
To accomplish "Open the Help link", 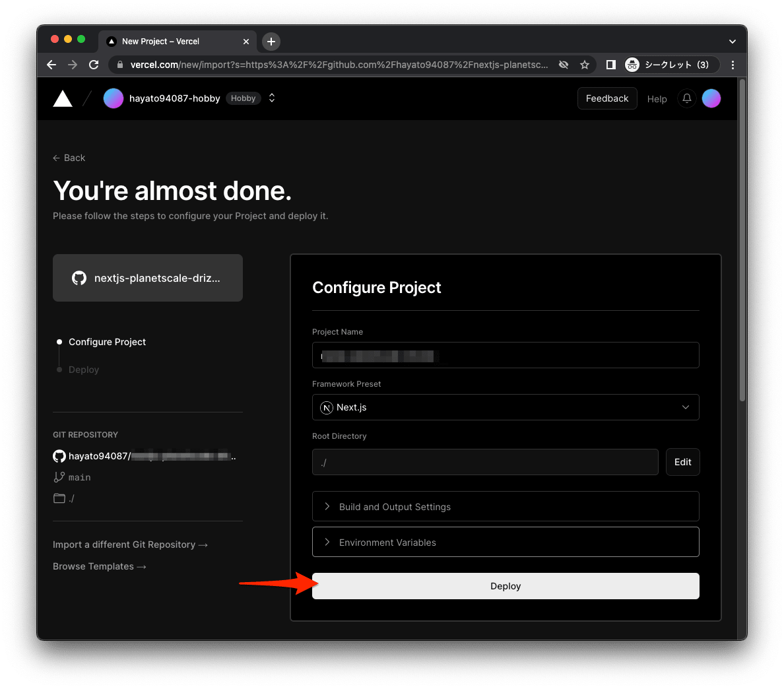I will pos(657,99).
